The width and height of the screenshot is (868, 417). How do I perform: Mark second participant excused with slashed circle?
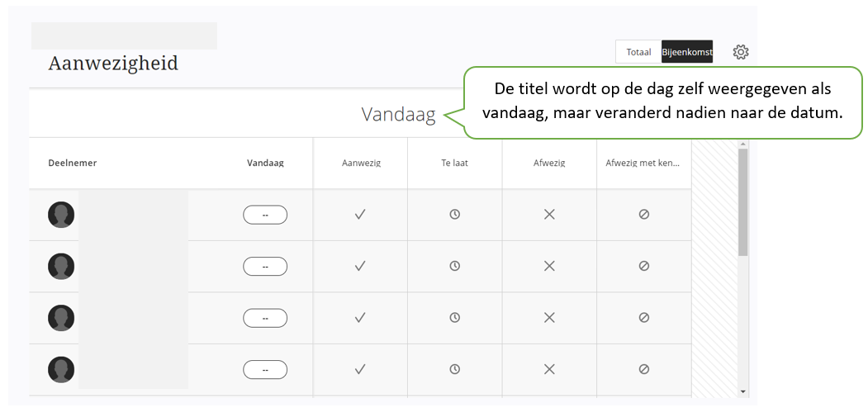644,267
